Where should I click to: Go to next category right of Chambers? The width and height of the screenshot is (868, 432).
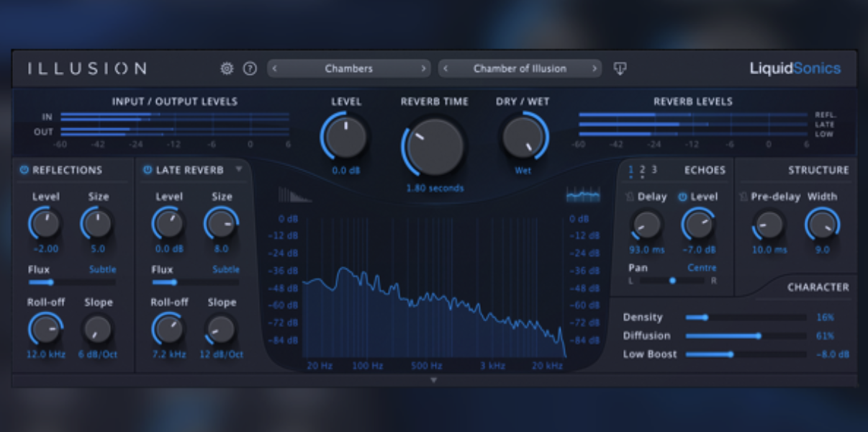click(x=423, y=68)
